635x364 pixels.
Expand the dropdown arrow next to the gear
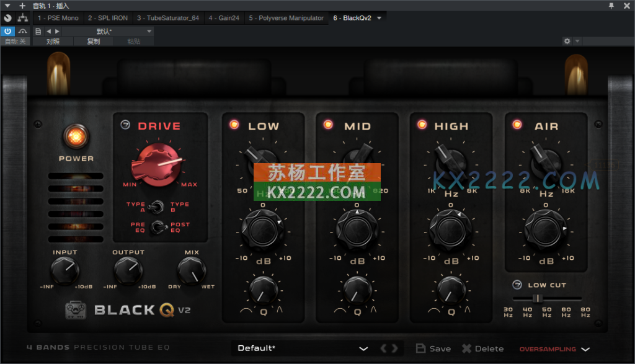[577, 41]
